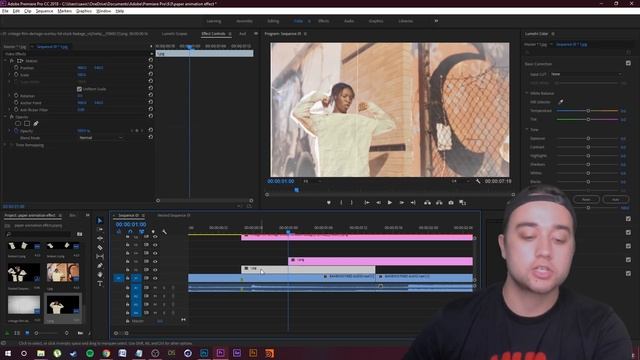640x360 pixels.
Task: Open the Window menu
Action: (x=103, y=11)
